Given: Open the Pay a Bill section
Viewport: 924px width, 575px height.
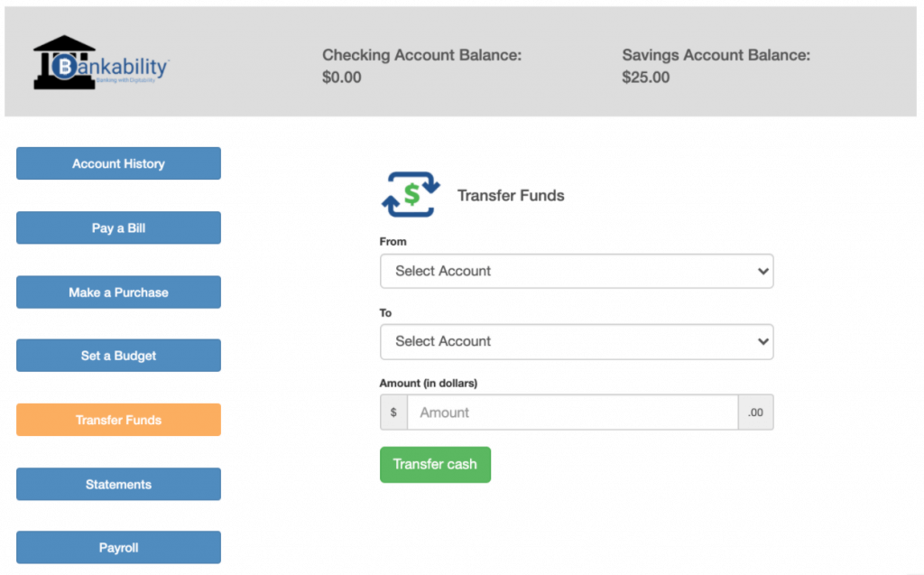Looking at the screenshot, I should click(118, 227).
